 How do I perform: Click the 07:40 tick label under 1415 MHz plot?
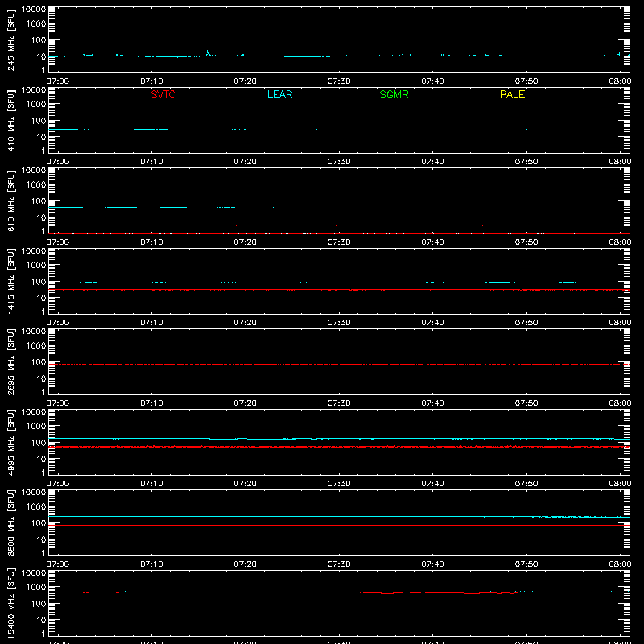432,323
